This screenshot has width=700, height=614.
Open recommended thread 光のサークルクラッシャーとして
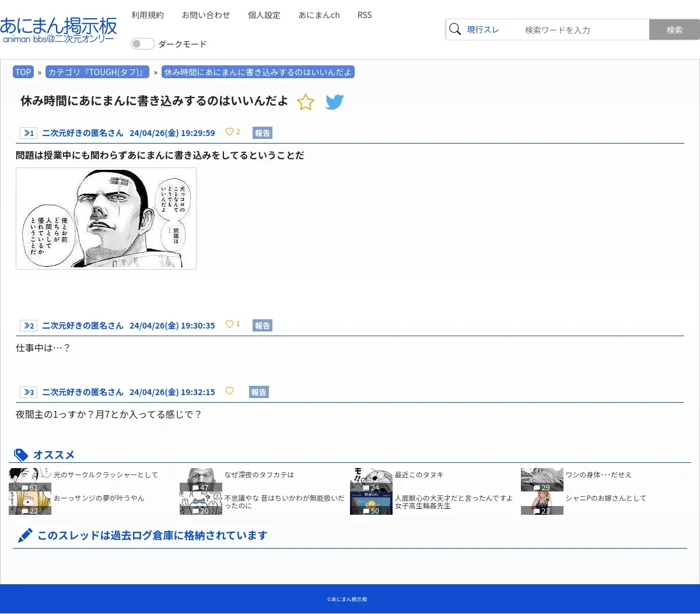(106, 475)
